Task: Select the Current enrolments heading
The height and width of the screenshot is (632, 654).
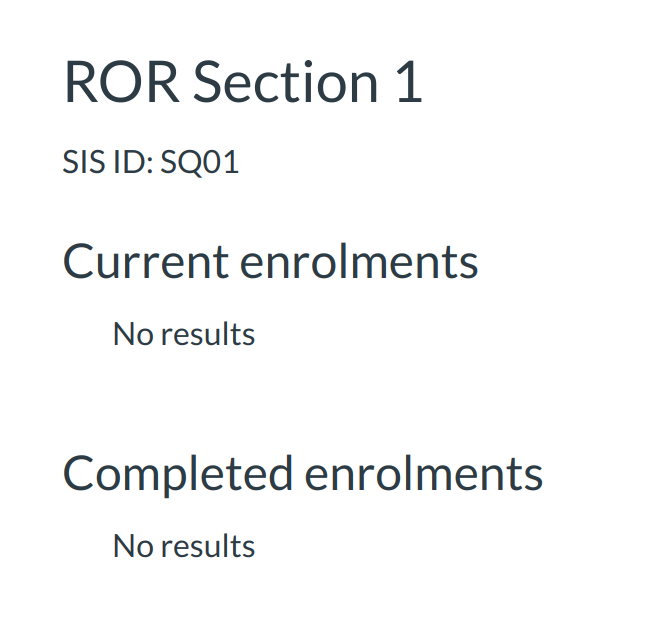Action: coord(270,262)
